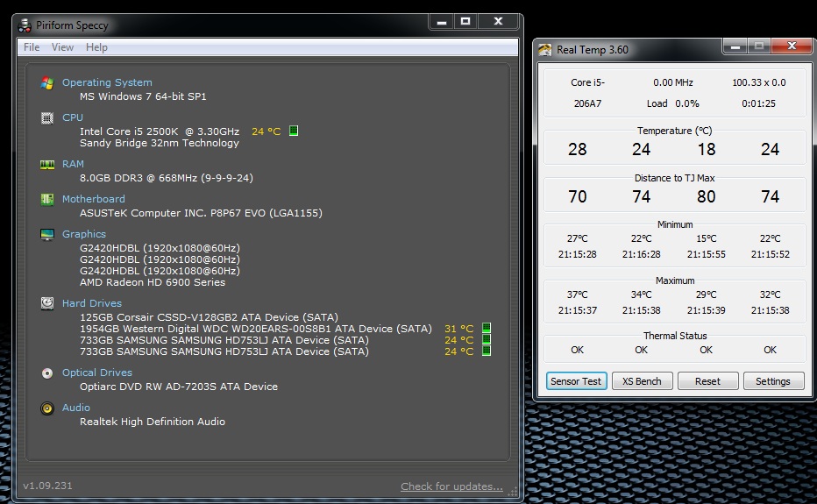Click the CPU chip icon in Speccy

click(47, 117)
